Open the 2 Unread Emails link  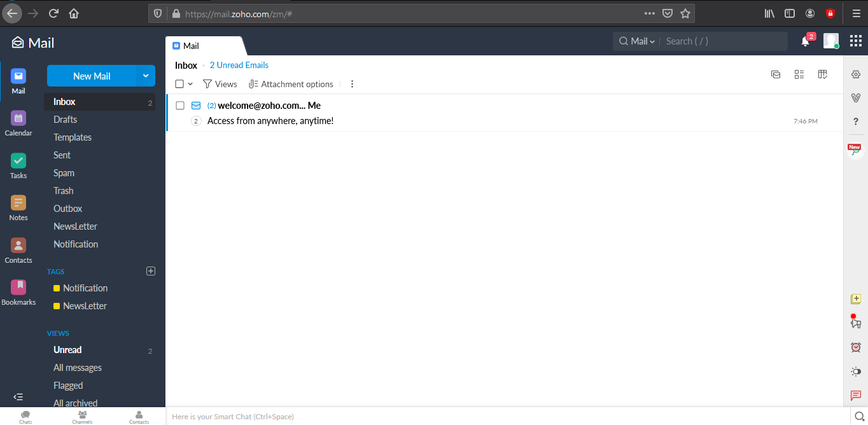coord(239,65)
